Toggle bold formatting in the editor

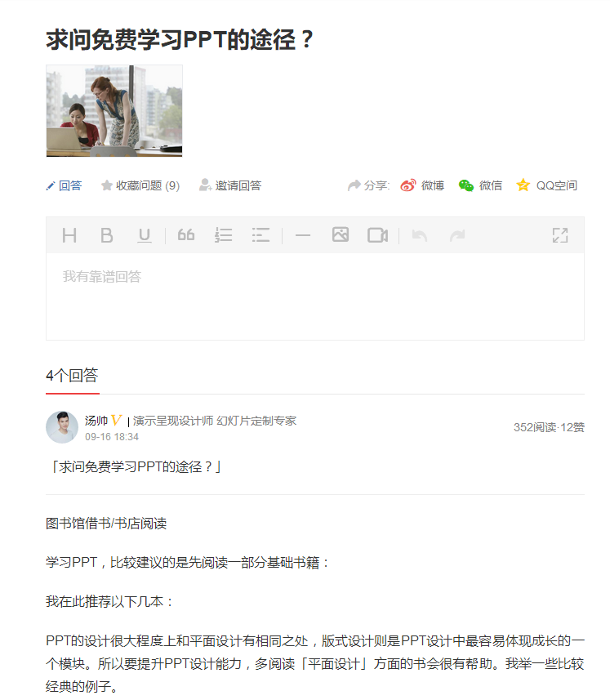click(107, 235)
